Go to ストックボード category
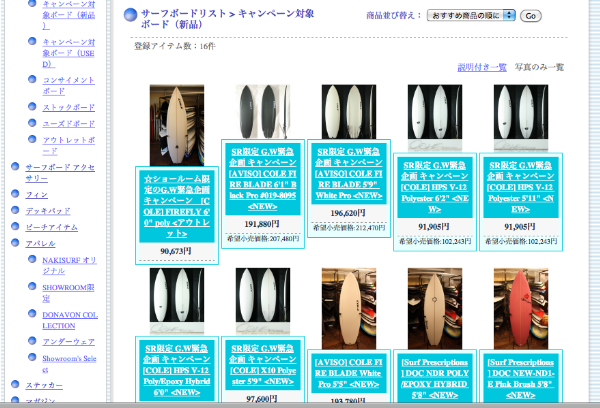 (x=68, y=107)
